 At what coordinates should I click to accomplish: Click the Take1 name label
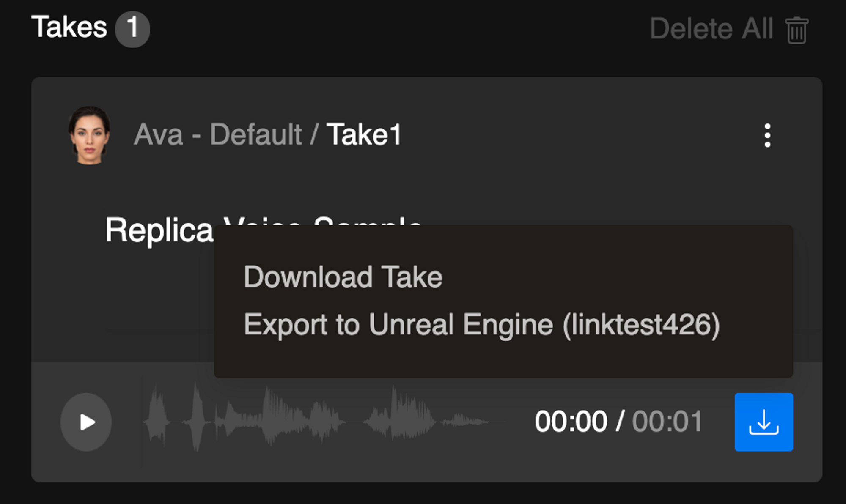[364, 135]
